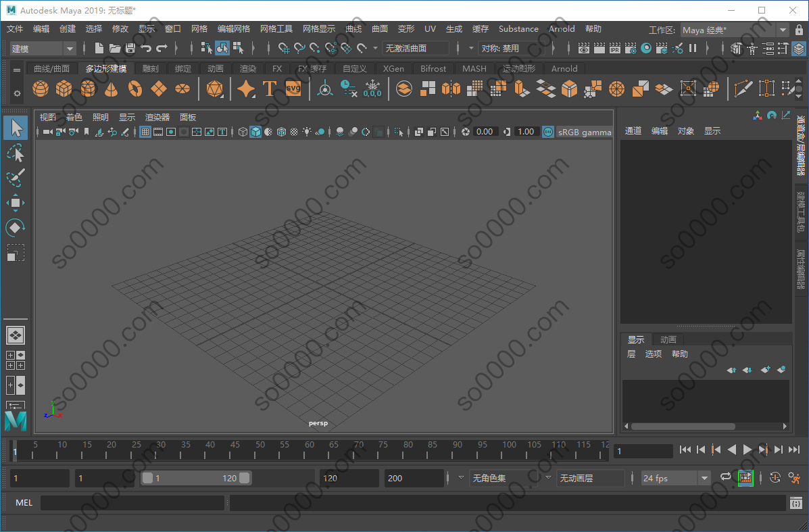Add a polygon torus from the shelf
The width and height of the screenshot is (809, 532).
click(x=135, y=89)
